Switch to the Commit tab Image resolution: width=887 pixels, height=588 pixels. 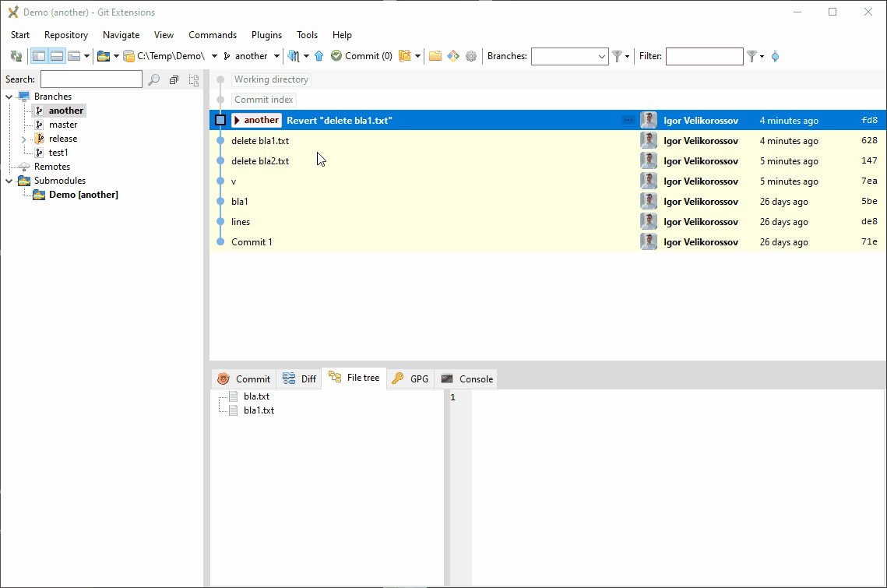tap(244, 379)
